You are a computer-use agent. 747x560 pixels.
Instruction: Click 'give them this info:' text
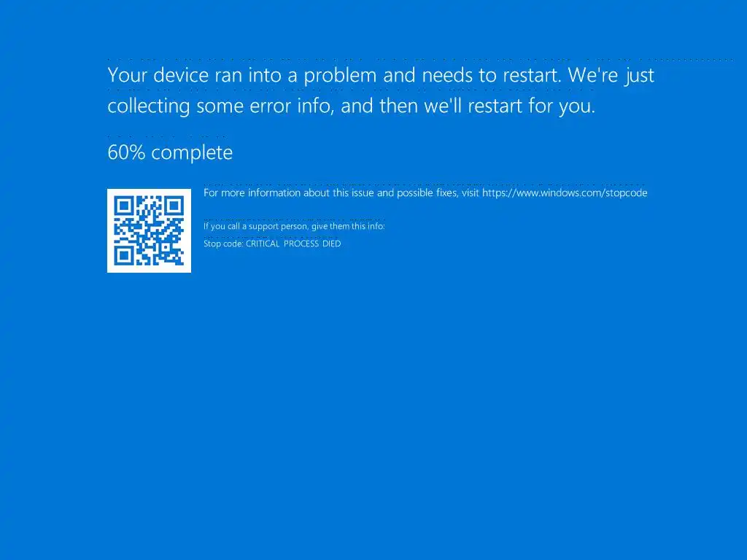pyautogui.click(x=348, y=226)
